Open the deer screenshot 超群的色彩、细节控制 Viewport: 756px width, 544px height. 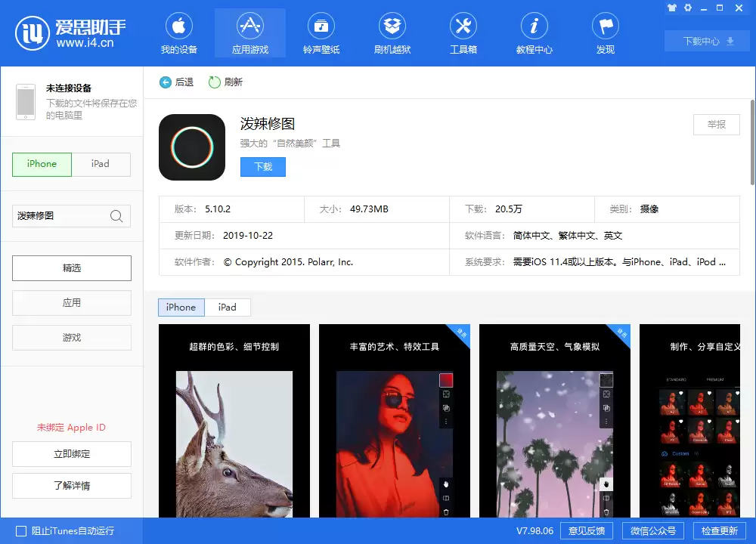(234, 421)
